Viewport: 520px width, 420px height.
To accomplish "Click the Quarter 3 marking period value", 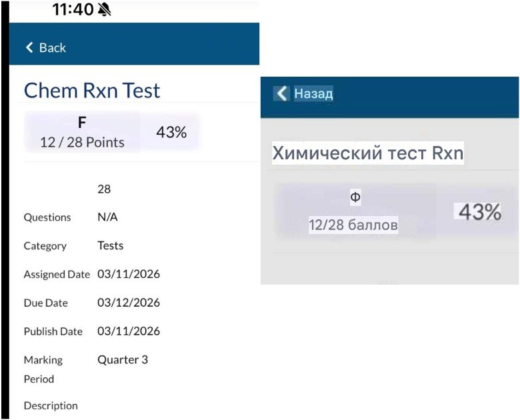I will coord(123,359).
